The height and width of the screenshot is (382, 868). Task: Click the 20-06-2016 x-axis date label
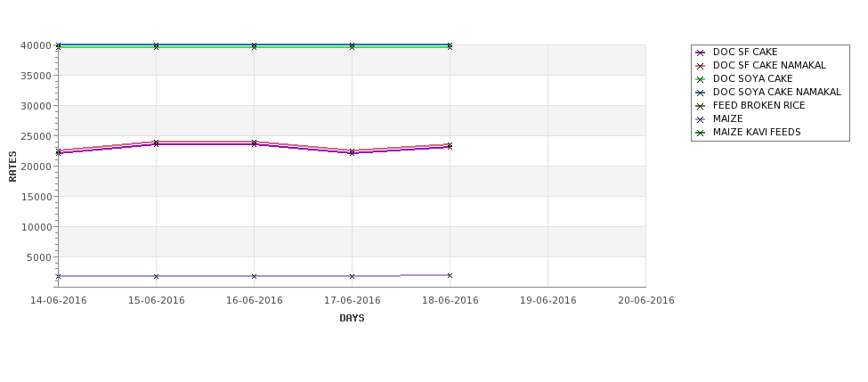click(x=646, y=301)
